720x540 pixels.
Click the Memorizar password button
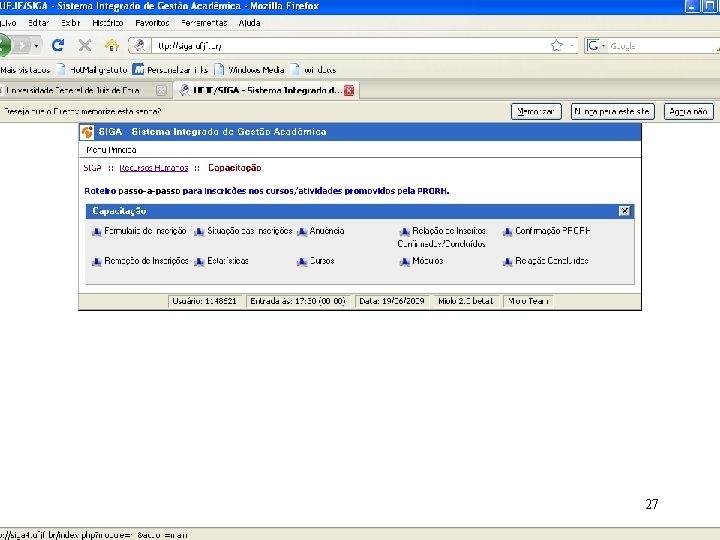coord(536,112)
